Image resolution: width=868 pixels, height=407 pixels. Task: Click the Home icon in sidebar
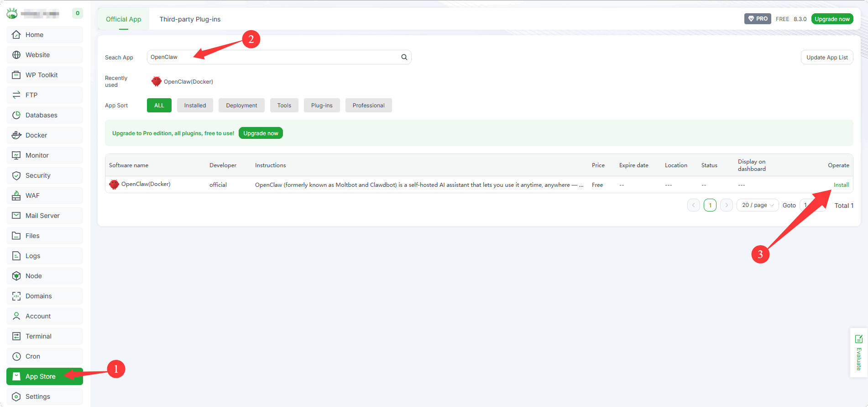(x=16, y=35)
